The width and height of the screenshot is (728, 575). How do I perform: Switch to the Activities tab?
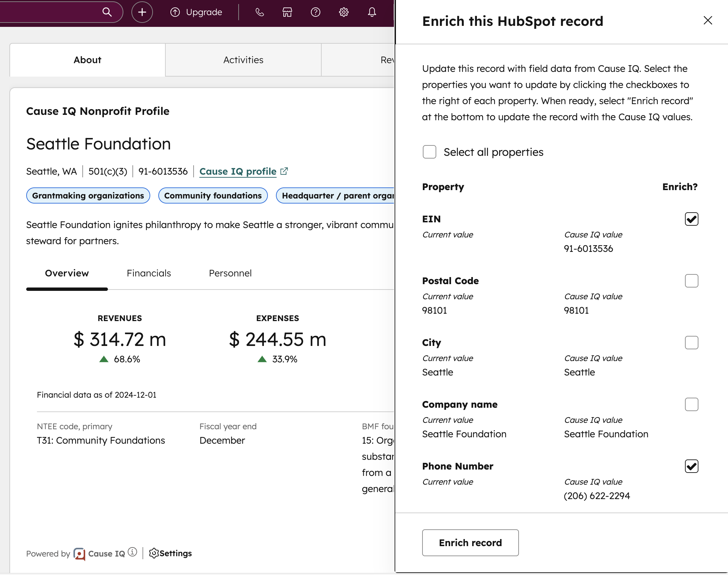(243, 60)
